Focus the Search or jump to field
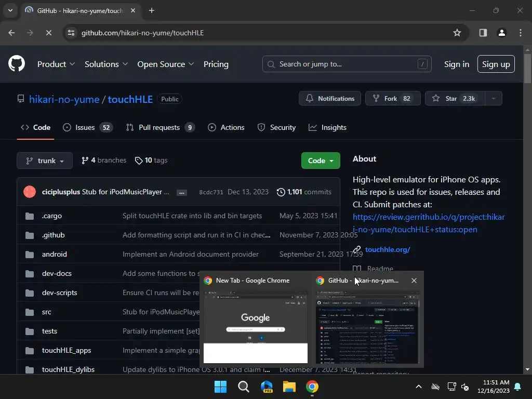Image resolution: width=532 pixels, height=399 pixels. 347,64
